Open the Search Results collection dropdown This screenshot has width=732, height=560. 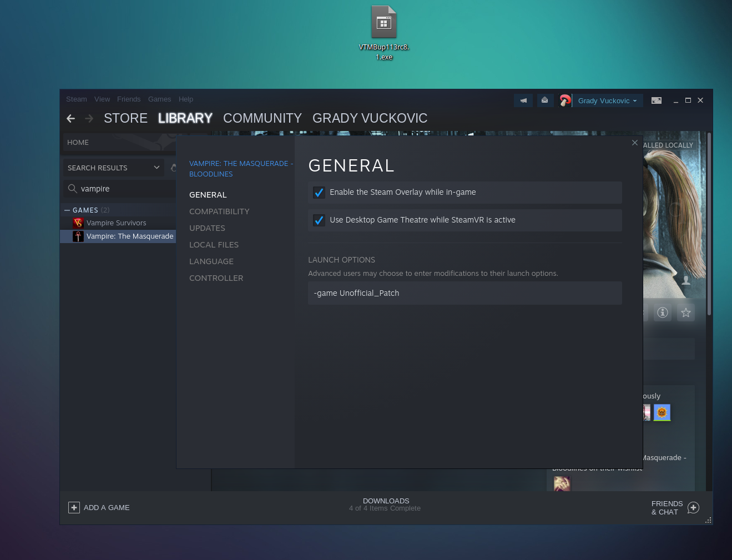tap(114, 168)
